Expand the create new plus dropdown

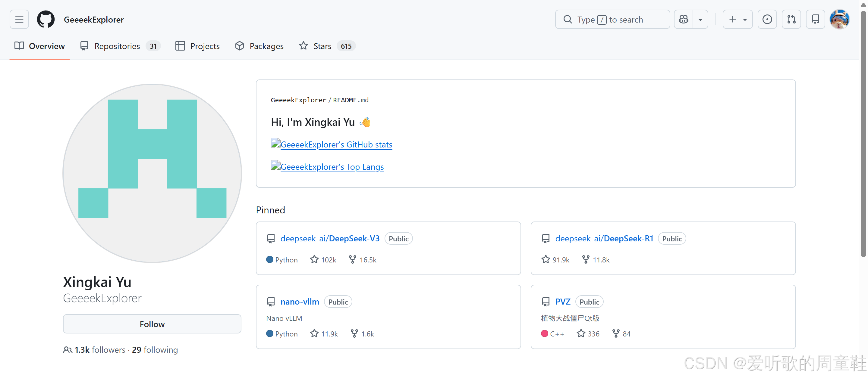737,19
